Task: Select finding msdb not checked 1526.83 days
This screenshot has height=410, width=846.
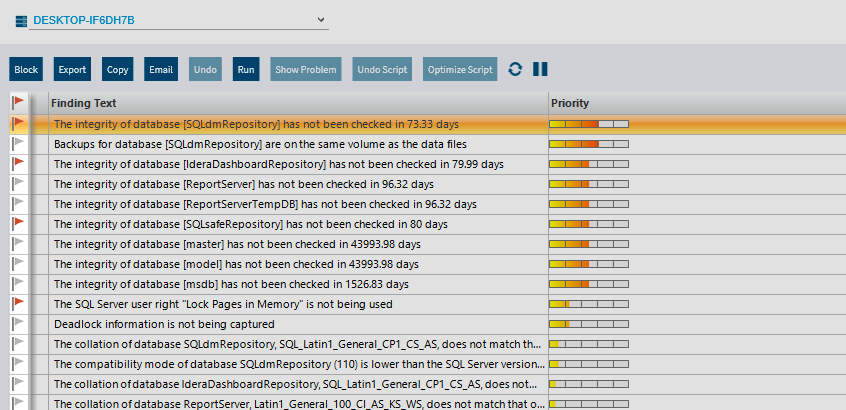Action: tap(231, 284)
